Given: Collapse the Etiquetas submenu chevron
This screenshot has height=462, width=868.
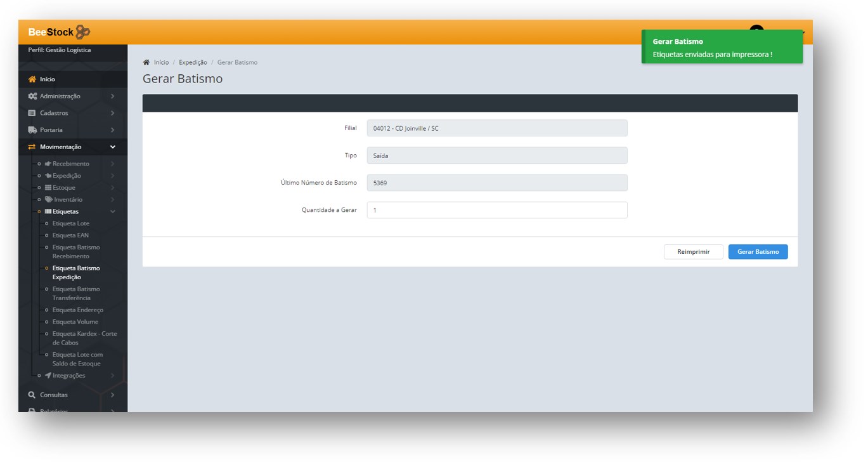Looking at the screenshot, I should point(113,211).
